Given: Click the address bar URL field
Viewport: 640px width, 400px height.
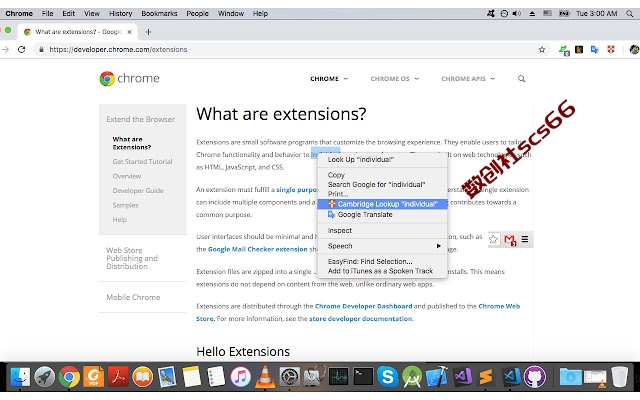Looking at the screenshot, I should coord(286,50).
